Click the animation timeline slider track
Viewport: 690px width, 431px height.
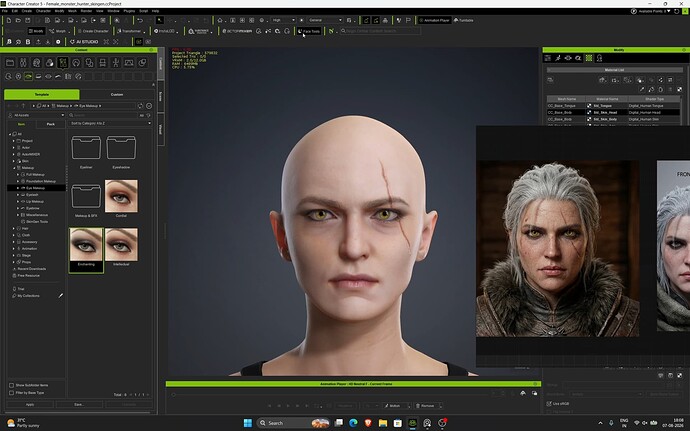[332, 394]
